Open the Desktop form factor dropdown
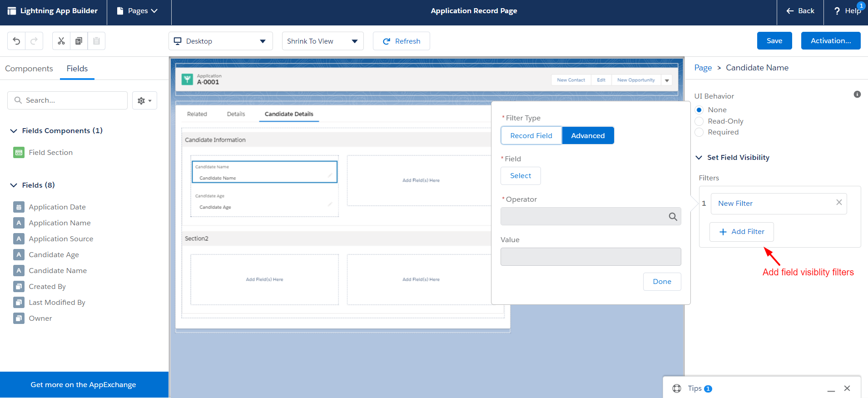 221,41
